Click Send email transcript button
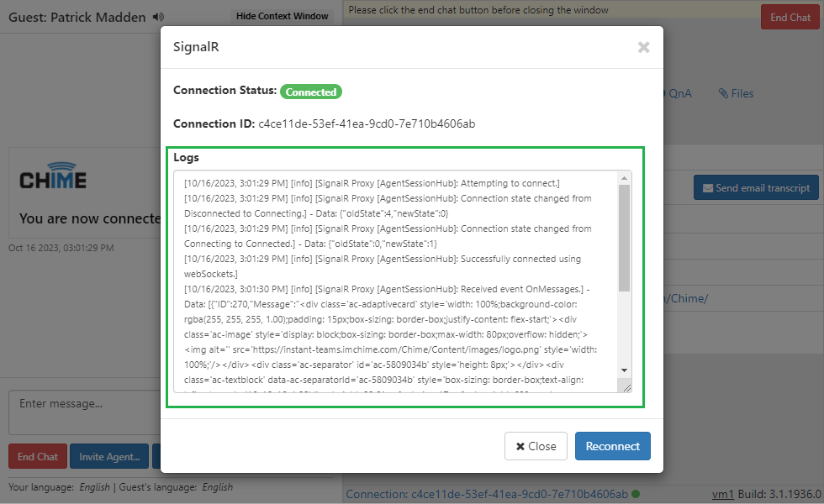This screenshot has height=504, width=824. coord(756,188)
